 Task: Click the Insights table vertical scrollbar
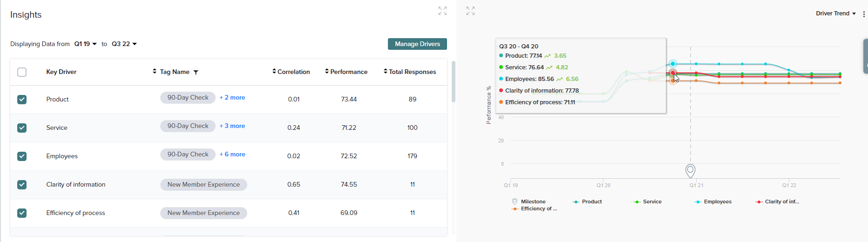(454, 81)
